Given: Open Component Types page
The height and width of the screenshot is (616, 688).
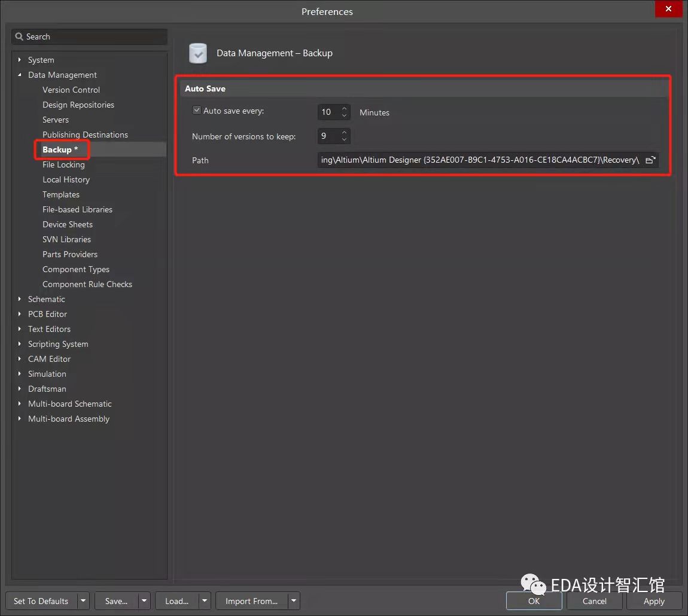Looking at the screenshot, I should tap(76, 269).
